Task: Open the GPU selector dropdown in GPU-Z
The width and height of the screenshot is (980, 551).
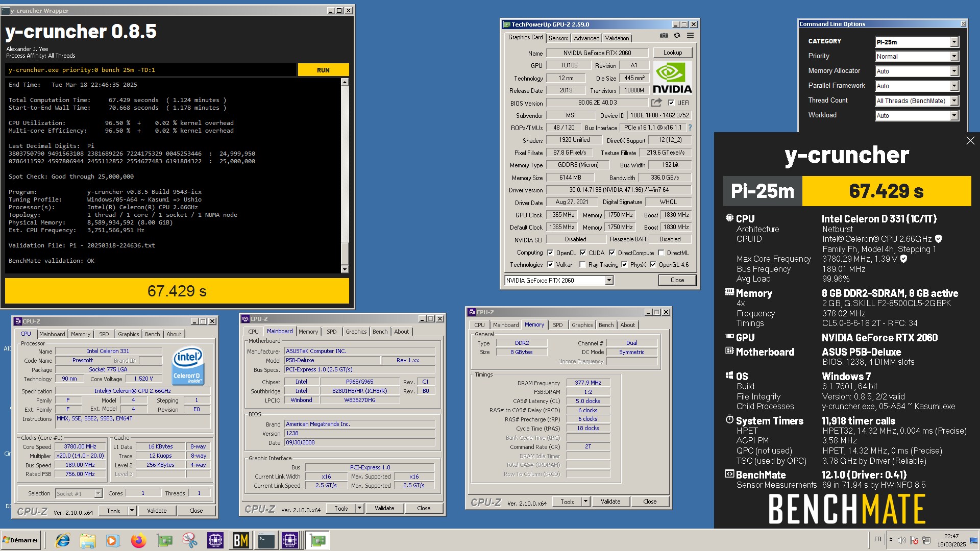Action: point(559,281)
